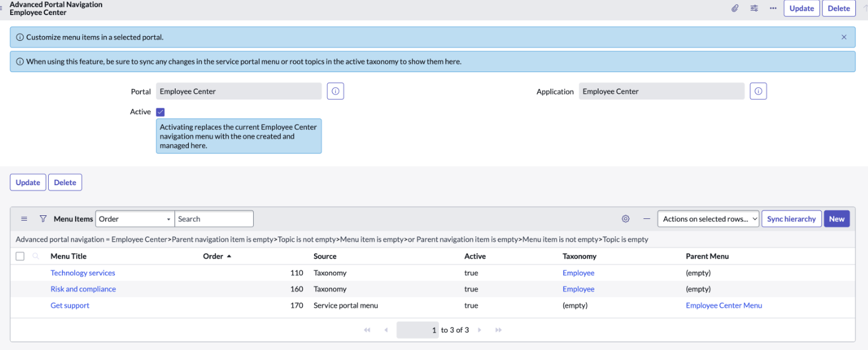The image size is (868, 350).
Task: Click the 'to 3 of 3' pagination text
Action: [x=455, y=330]
